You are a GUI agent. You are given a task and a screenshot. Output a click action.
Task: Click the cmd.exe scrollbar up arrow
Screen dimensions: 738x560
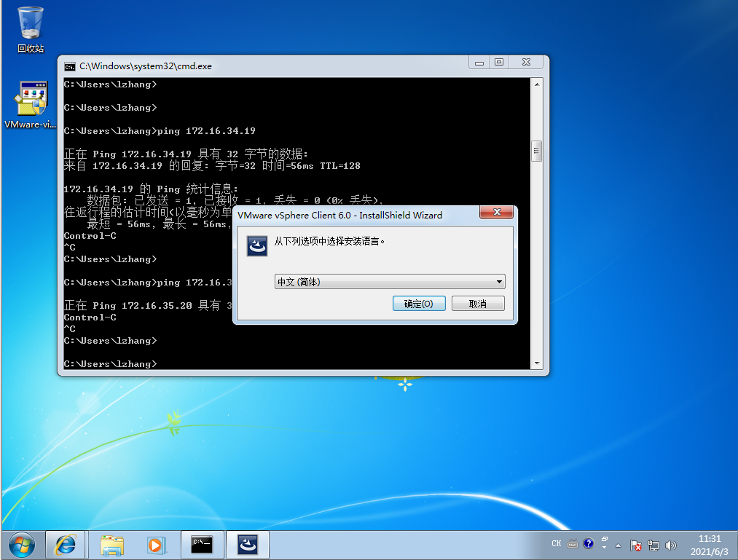536,84
